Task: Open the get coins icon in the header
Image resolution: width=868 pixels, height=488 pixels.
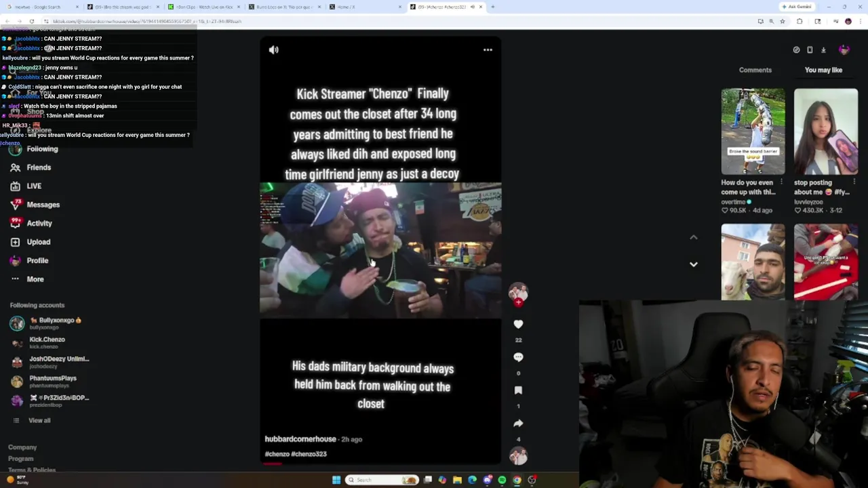Action: coord(796,49)
